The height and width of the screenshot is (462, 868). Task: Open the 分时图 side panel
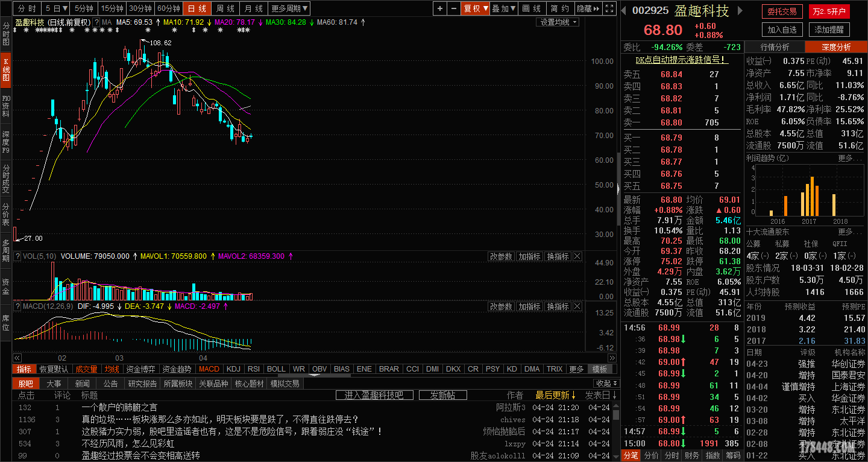(x=5, y=34)
